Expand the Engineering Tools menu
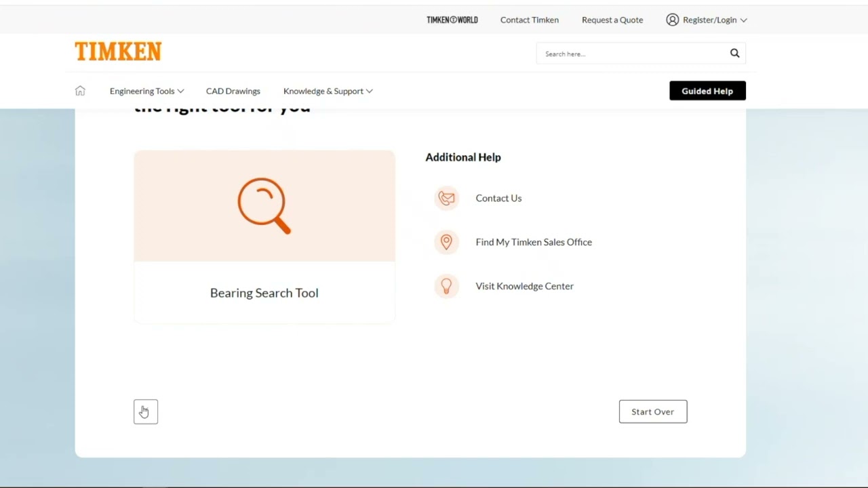Image resolution: width=868 pixels, height=488 pixels. pos(146,91)
